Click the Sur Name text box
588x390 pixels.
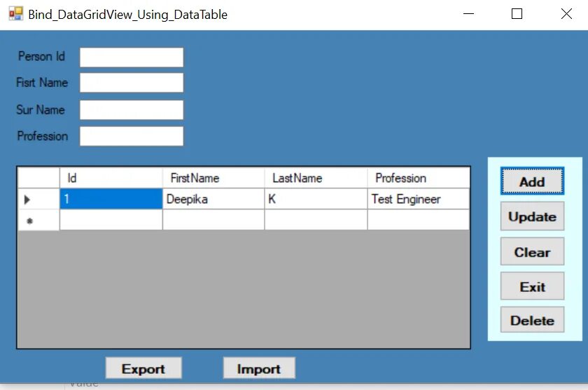point(132,110)
